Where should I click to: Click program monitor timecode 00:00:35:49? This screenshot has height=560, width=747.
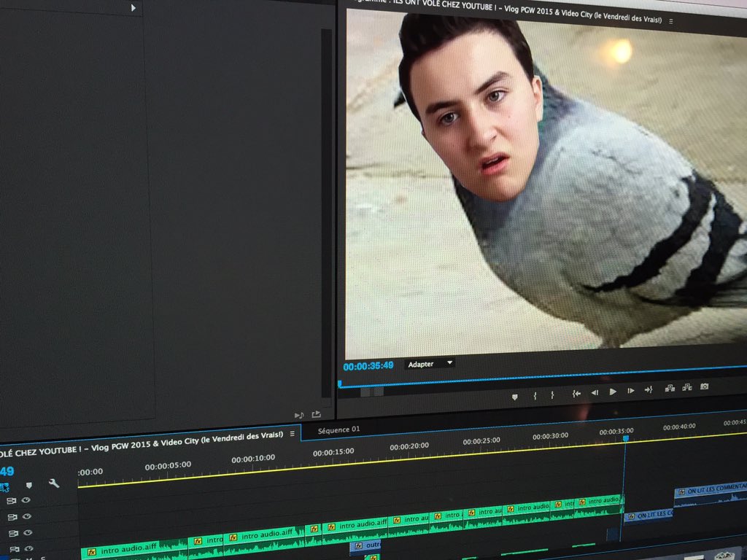(x=368, y=366)
